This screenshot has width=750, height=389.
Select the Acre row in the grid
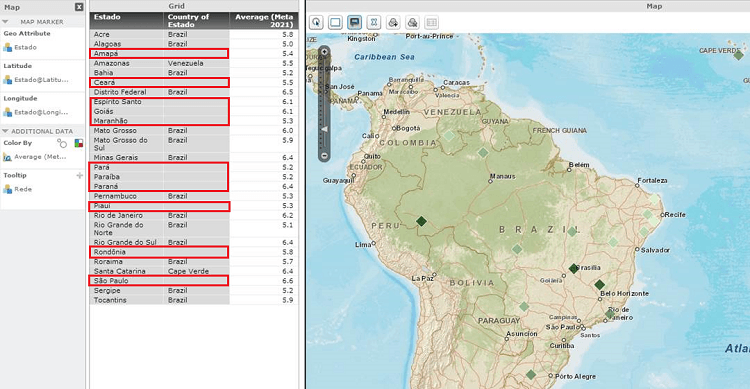(194, 34)
